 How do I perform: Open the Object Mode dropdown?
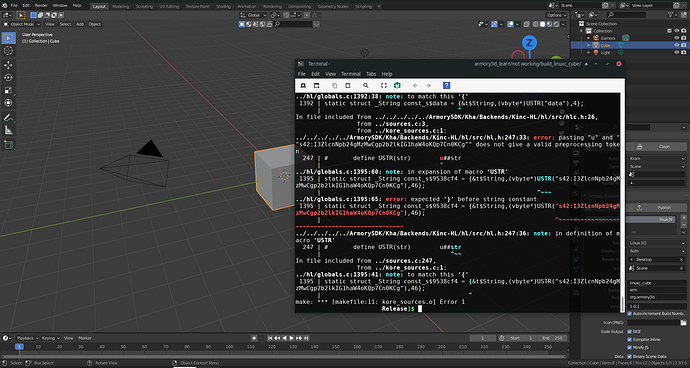point(22,24)
